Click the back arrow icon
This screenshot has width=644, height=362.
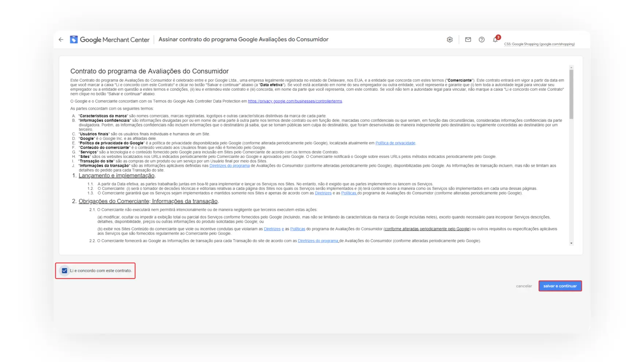(x=61, y=39)
